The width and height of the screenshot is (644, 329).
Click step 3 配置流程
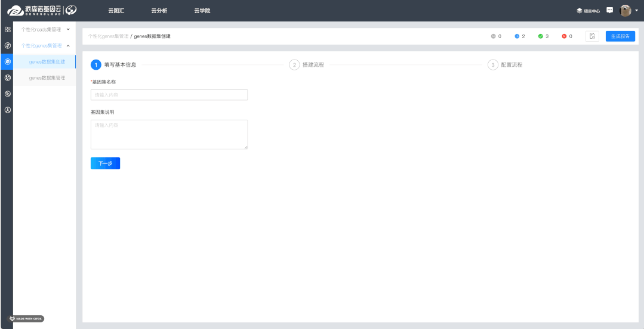pyautogui.click(x=505, y=65)
